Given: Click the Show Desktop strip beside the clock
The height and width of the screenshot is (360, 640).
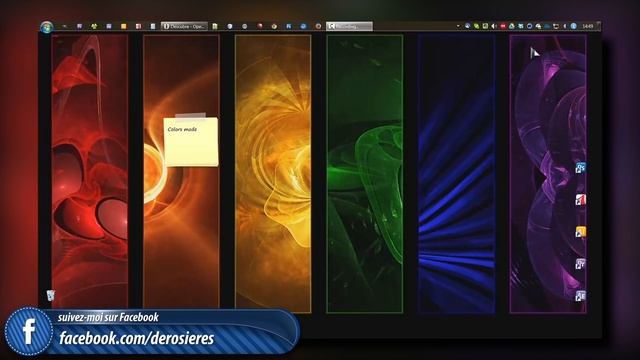Looking at the screenshot, I should click(599, 26).
